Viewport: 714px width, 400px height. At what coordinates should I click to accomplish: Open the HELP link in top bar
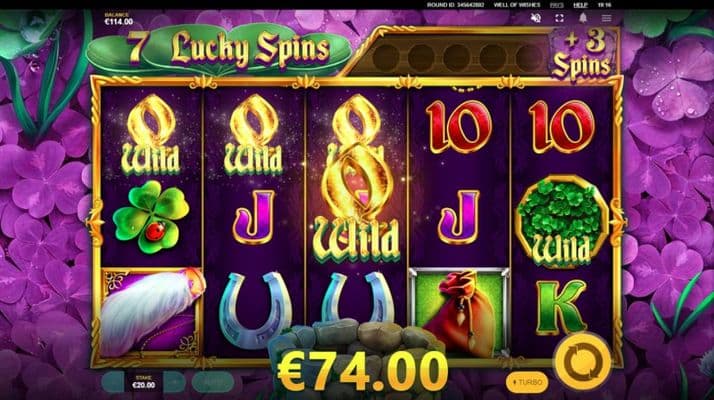pyautogui.click(x=580, y=5)
